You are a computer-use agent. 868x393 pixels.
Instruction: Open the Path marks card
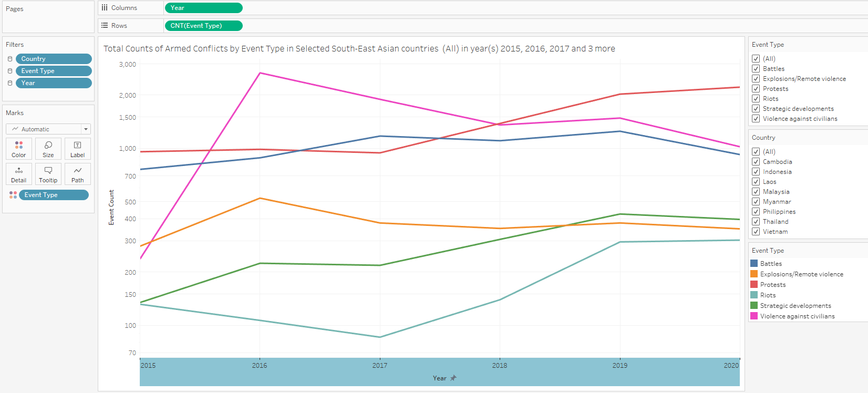[x=77, y=174]
